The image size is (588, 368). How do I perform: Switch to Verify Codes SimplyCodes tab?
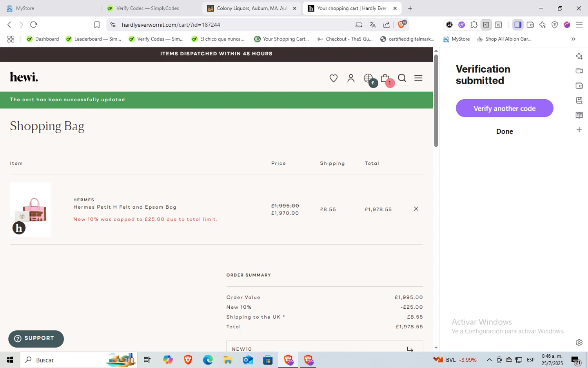151,8
